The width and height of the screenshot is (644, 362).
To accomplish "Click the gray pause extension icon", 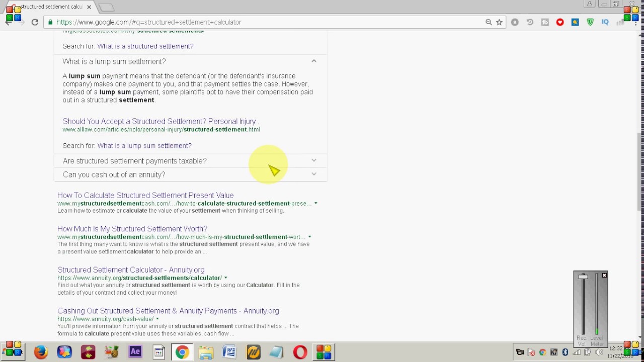I will (515, 22).
